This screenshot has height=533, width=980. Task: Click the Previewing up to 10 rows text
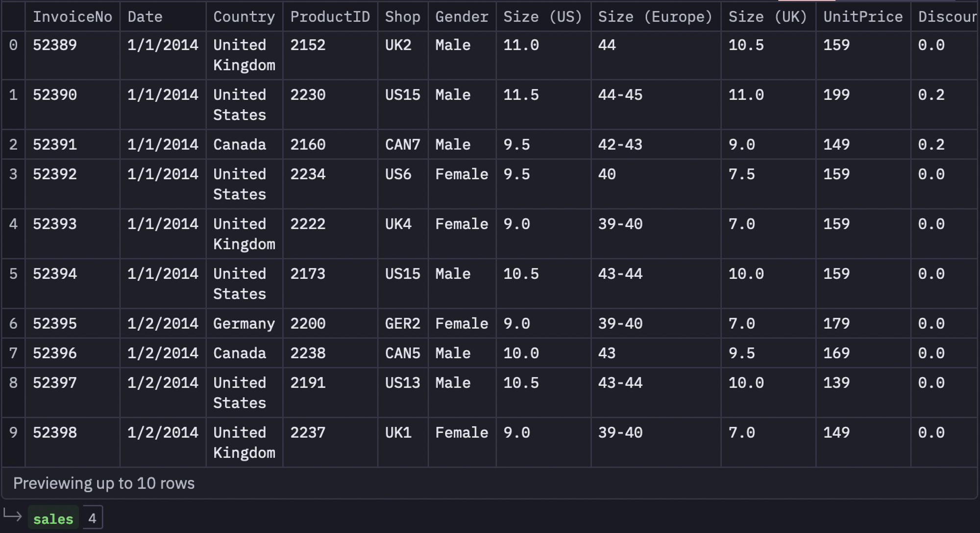click(x=104, y=484)
